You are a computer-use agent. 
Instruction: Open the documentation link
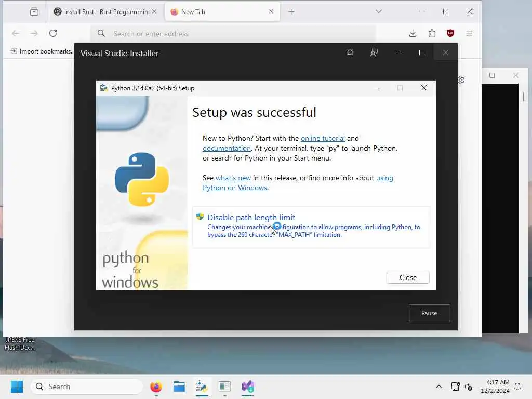pos(227,148)
